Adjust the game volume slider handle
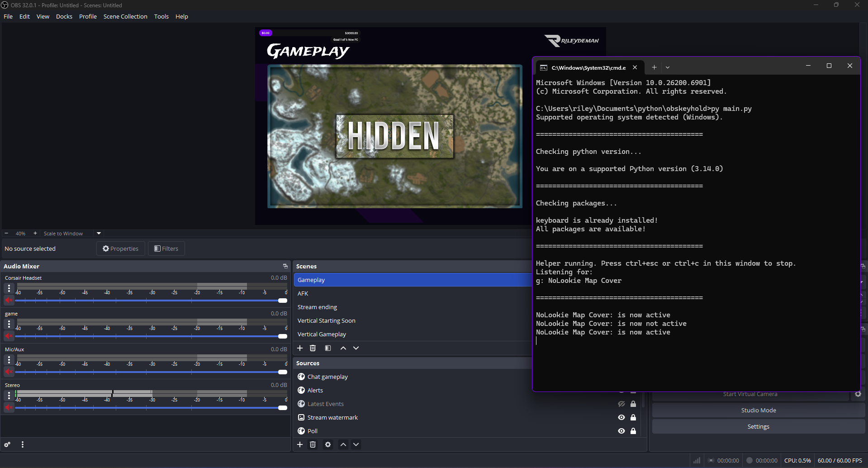868x468 pixels. tap(283, 336)
